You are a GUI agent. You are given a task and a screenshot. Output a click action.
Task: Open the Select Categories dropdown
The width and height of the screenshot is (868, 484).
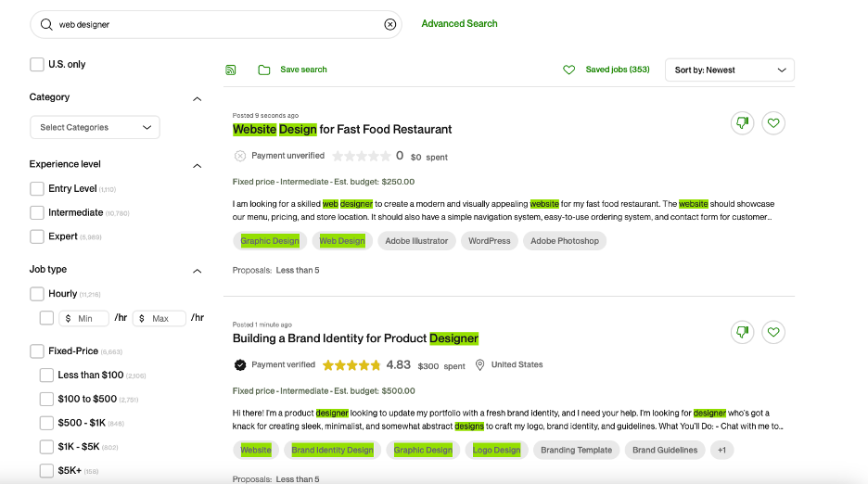(95, 128)
